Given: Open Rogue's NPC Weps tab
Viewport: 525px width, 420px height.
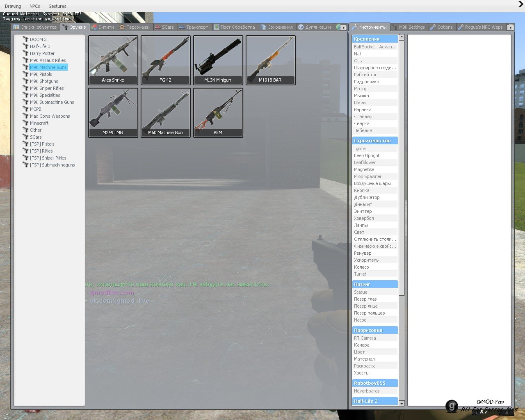Looking at the screenshot, I should pyautogui.click(x=481, y=27).
